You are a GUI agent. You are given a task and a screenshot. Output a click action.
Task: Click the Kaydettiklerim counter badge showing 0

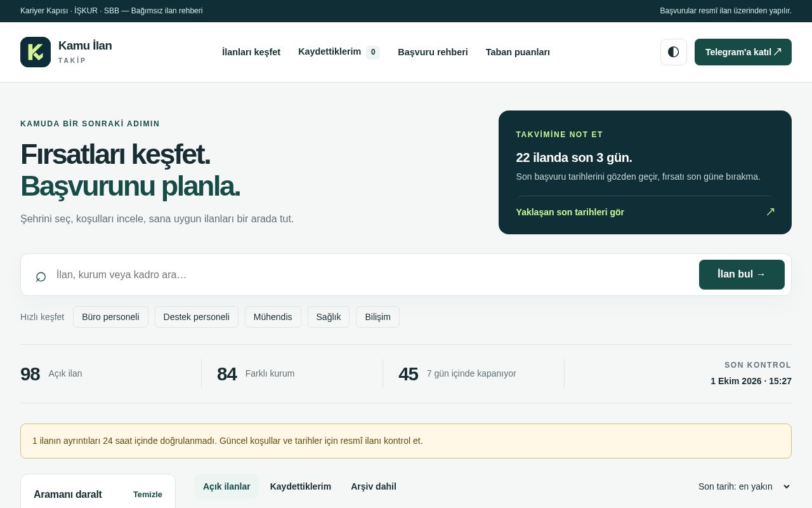(x=373, y=52)
